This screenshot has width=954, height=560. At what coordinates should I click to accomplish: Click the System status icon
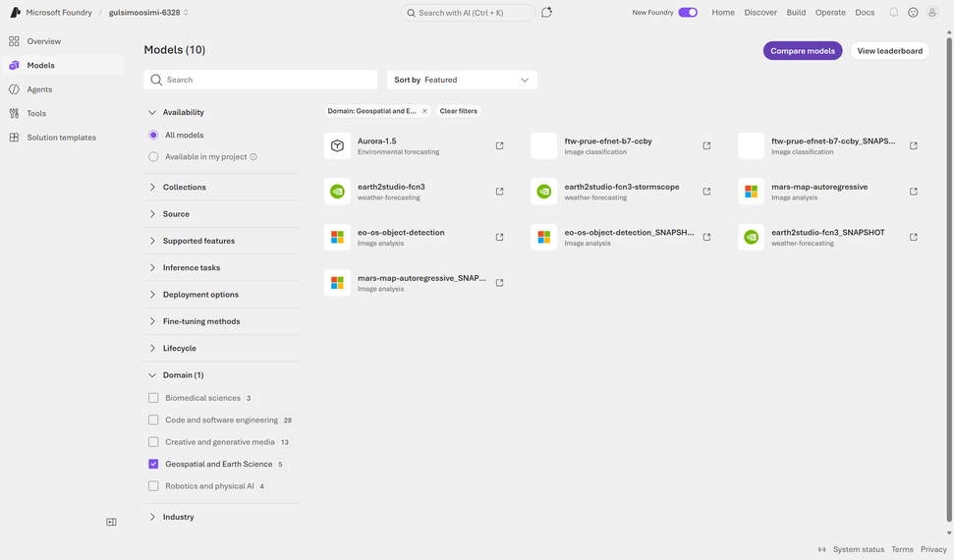822,549
